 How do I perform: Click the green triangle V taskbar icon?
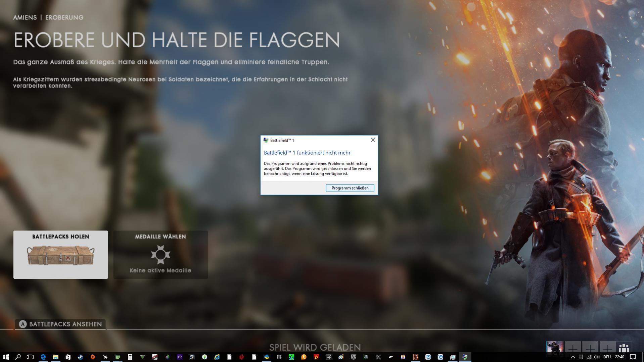coord(142,357)
